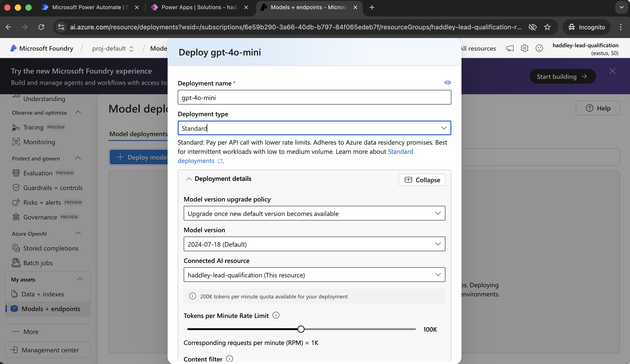Open the Model version dropdown
The height and width of the screenshot is (364, 630).
(x=314, y=244)
